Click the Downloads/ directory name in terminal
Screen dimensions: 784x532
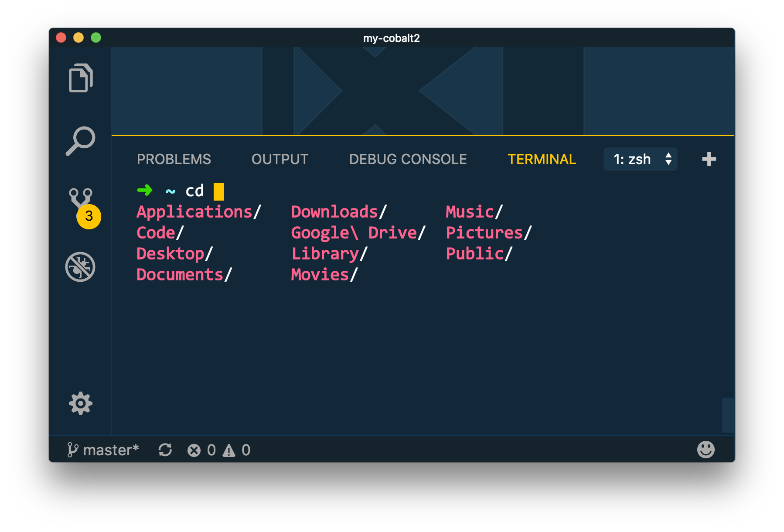point(334,211)
